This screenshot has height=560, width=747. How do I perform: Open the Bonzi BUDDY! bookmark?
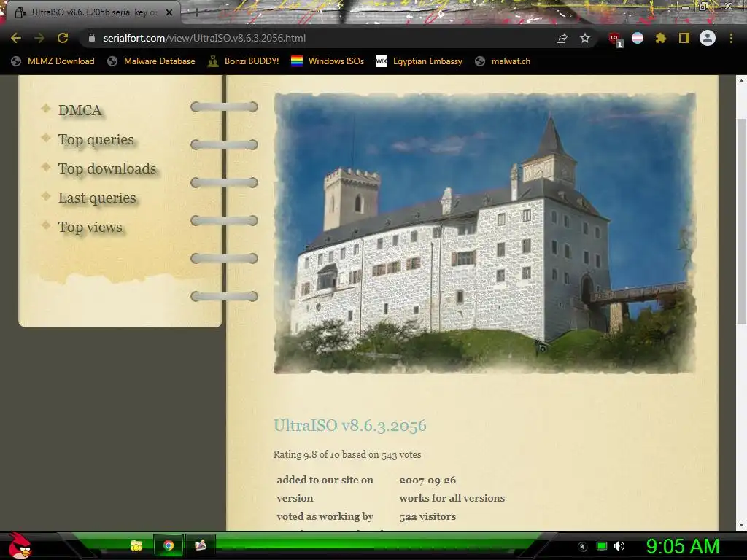243,61
